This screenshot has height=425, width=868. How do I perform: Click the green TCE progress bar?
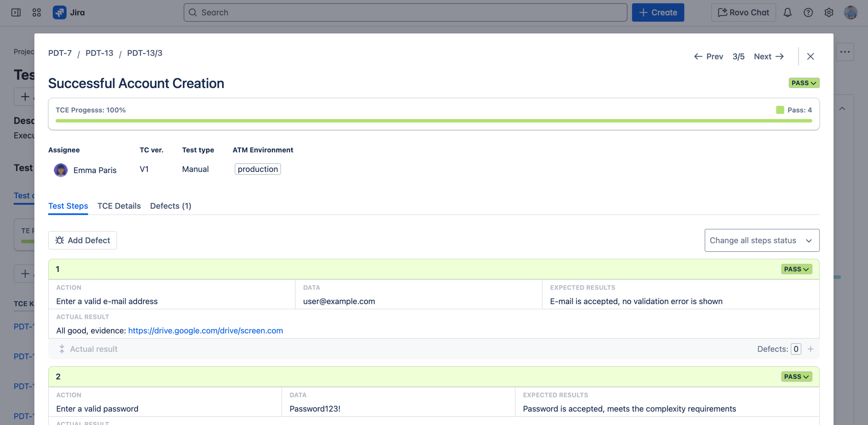433,121
